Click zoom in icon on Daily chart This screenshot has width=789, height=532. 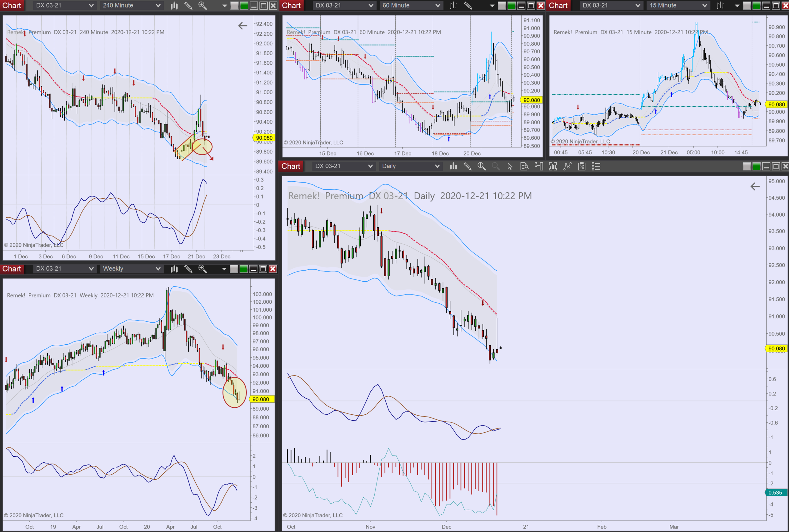(x=481, y=166)
